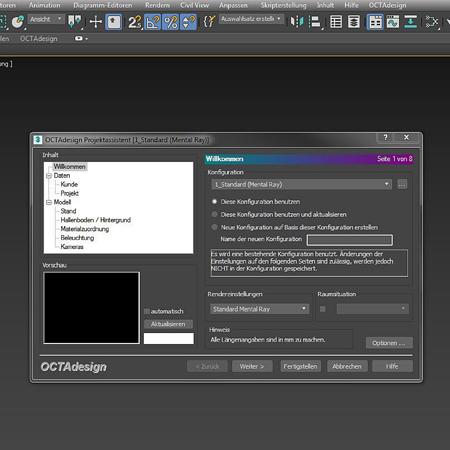Toggle keyboard shortcut override icon
The height and width of the screenshot is (450, 450).
click(x=113, y=22)
